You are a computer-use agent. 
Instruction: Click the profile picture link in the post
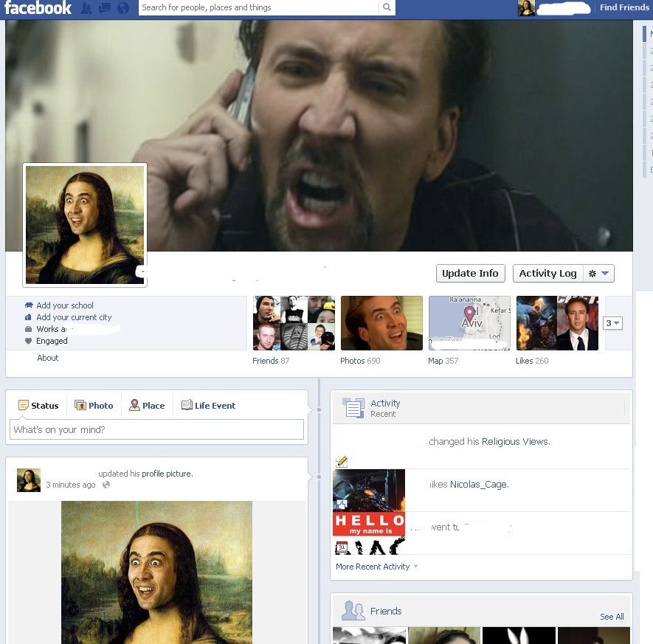click(x=167, y=474)
